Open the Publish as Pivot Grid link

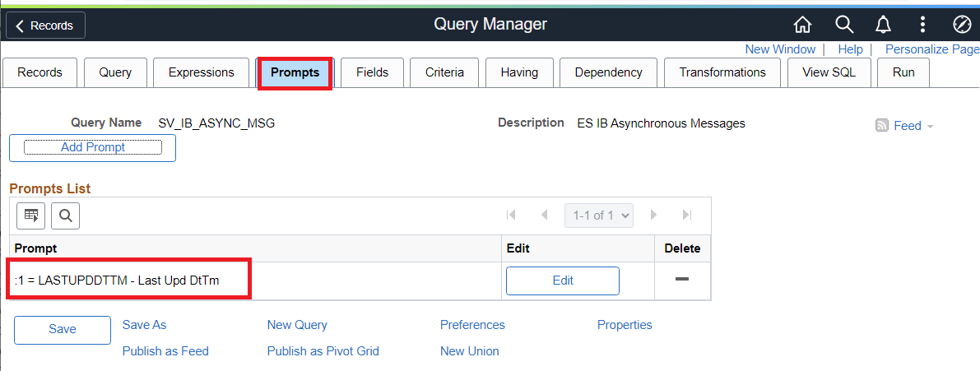(x=323, y=351)
